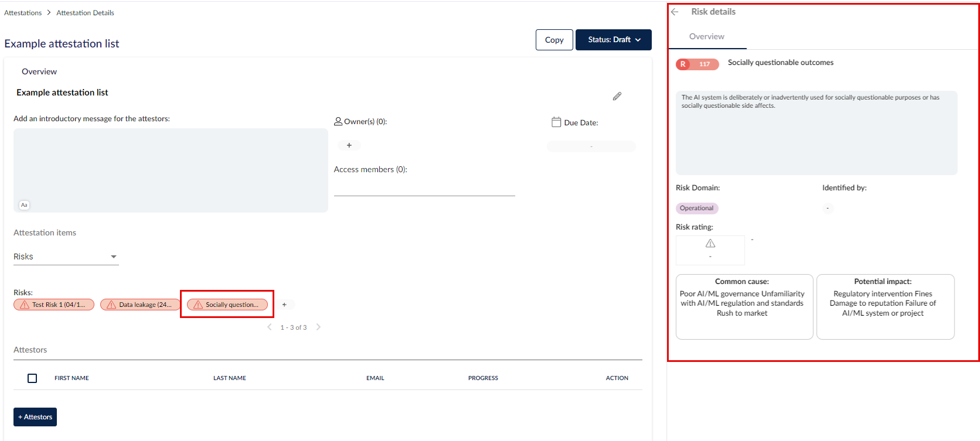Click the Operational risk domain tag
The width and height of the screenshot is (980, 441).
click(x=697, y=208)
